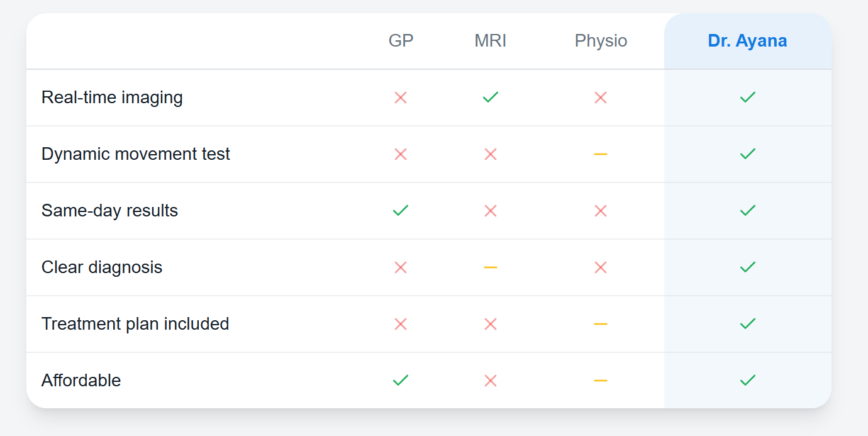Click the red cross for MRI Affordable
The height and width of the screenshot is (436, 868).
491,381
